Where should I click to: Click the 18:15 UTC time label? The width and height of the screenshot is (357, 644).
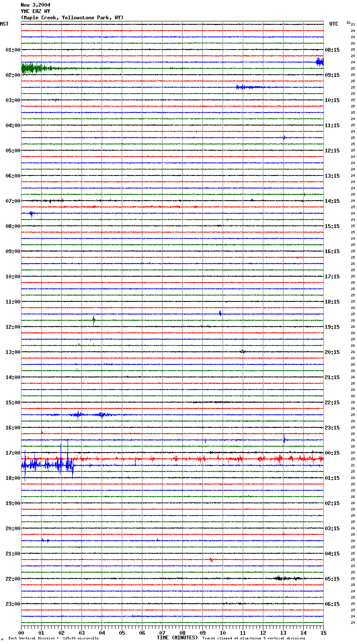click(332, 302)
